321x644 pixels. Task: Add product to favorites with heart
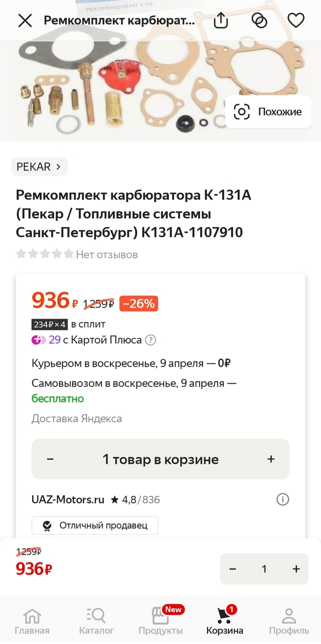coord(296,21)
